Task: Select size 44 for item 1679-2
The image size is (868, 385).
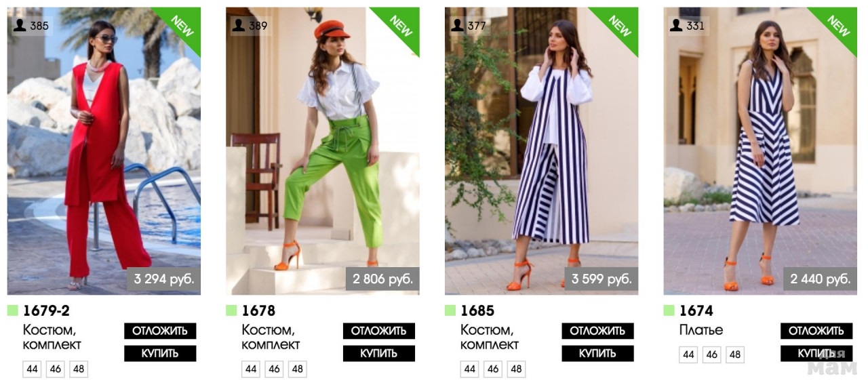Action: pos(33,369)
